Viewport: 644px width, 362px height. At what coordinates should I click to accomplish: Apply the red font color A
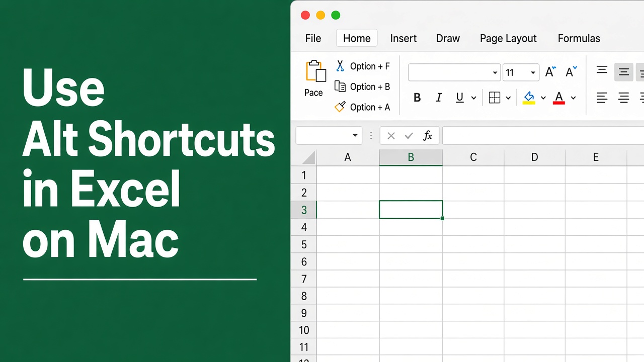[x=559, y=98]
